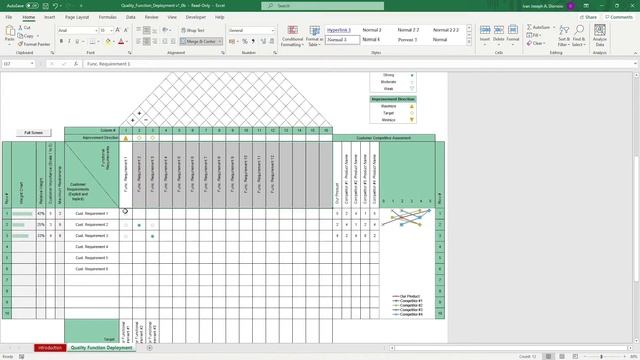The image size is (640, 360).
Task: Open the font size dropdown
Action: point(111,31)
